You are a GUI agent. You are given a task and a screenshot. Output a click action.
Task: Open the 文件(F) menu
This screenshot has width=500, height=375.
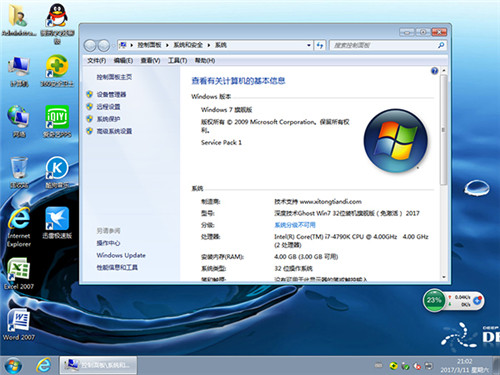click(96, 61)
